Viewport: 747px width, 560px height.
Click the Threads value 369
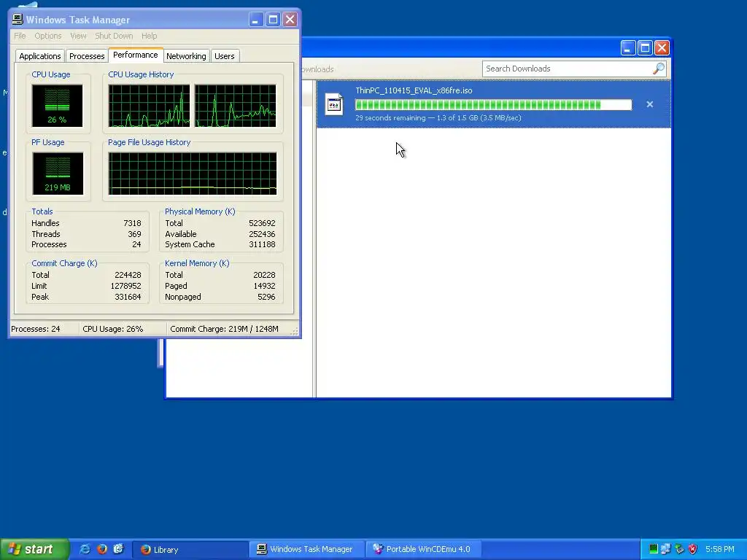pyautogui.click(x=134, y=234)
